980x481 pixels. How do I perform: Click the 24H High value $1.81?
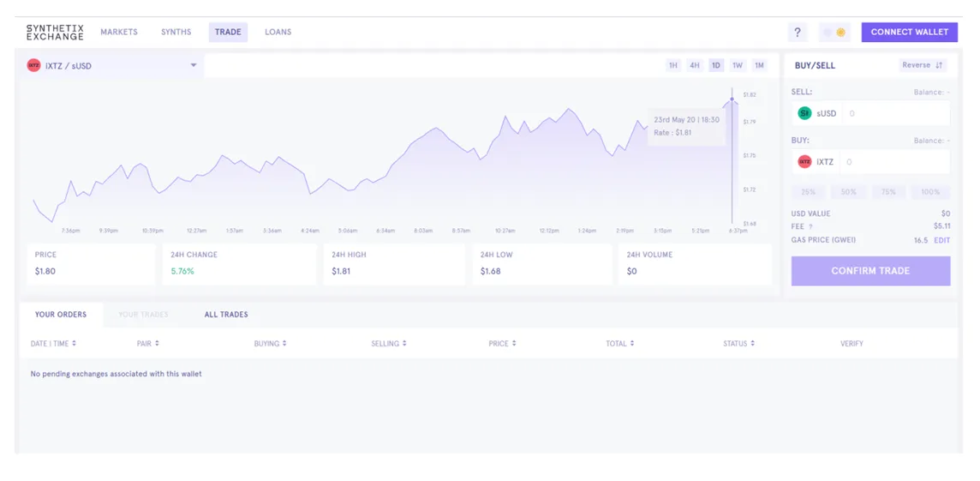click(x=342, y=272)
